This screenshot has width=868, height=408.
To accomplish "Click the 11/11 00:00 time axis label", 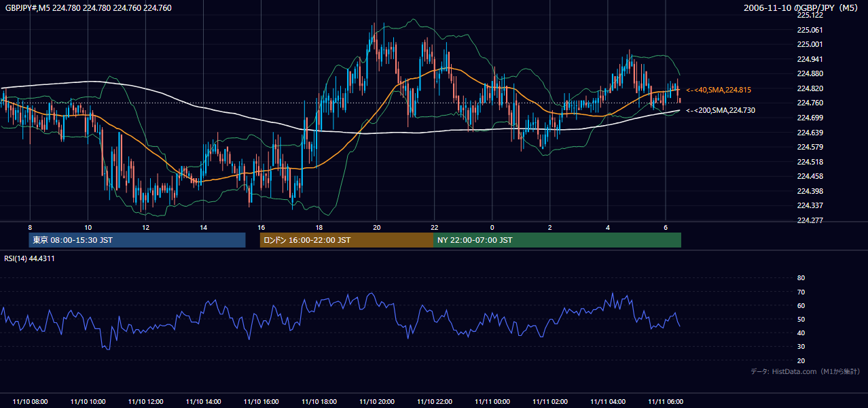I will pos(492,402).
